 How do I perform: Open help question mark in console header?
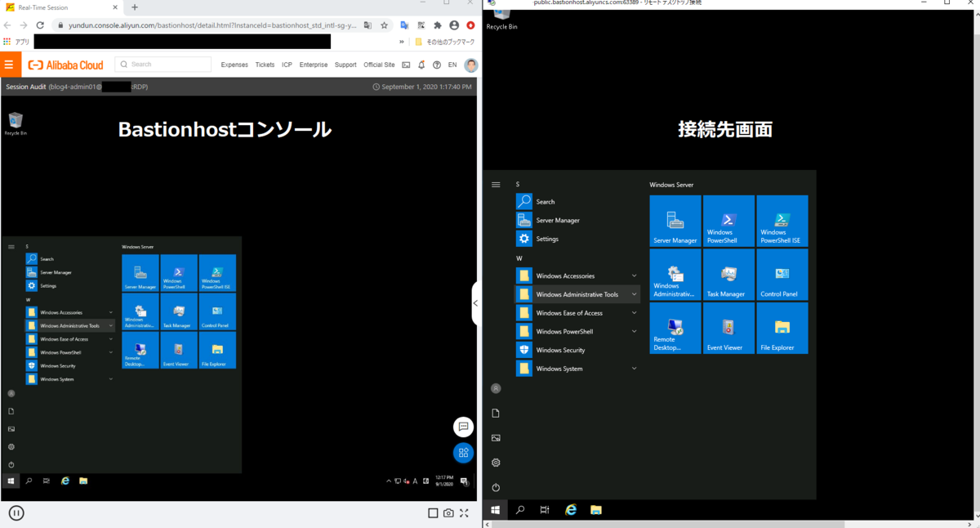[437, 65]
